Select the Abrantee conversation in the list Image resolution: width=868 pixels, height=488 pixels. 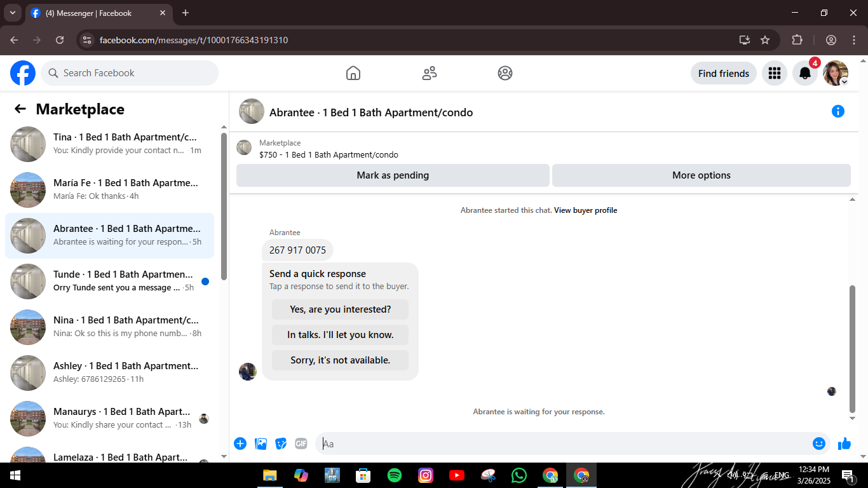click(109, 236)
